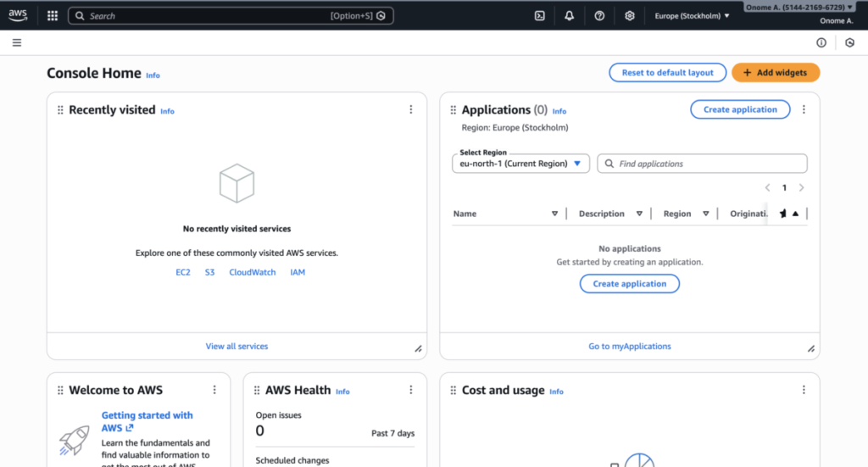Grab the Cost and usage drag handle
Image resolution: width=868 pixels, height=467 pixels.
453,391
